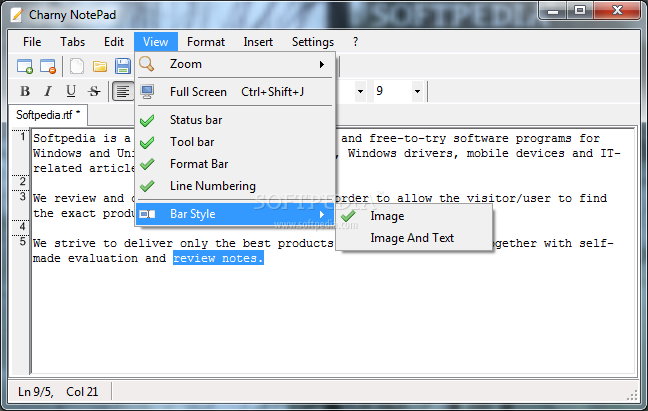The image size is (648, 411).
Task: Disable Line Numbering option
Action: (235, 186)
